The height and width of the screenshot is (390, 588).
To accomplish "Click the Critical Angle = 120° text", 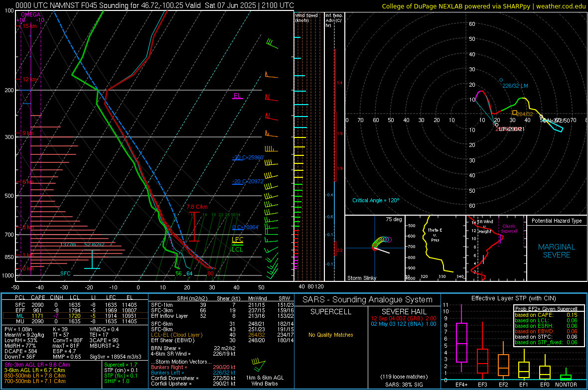I will (x=376, y=200).
